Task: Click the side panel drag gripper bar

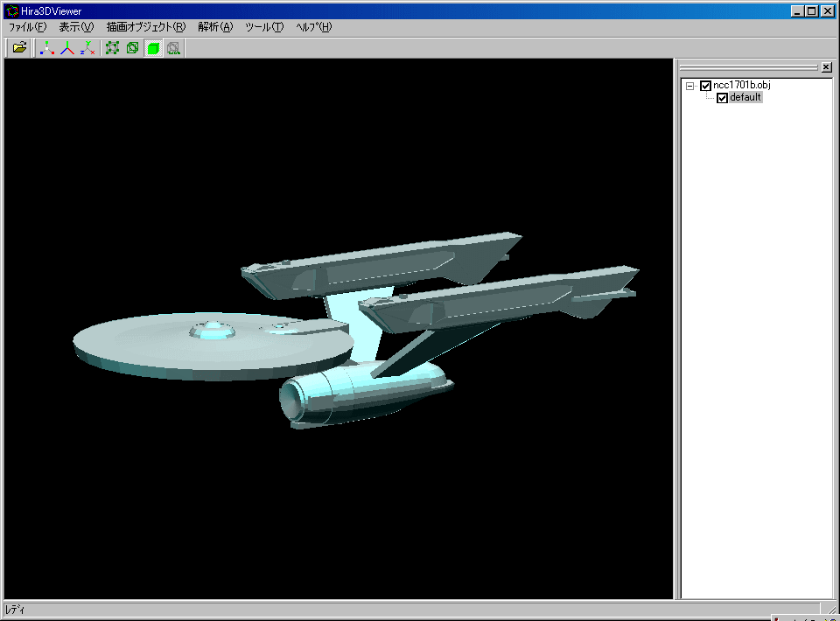Action: (x=748, y=67)
